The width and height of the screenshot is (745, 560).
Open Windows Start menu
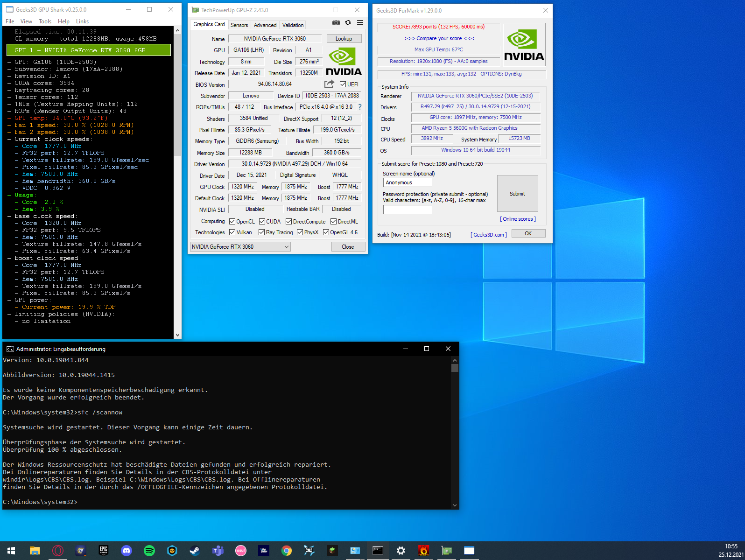pos(11,551)
